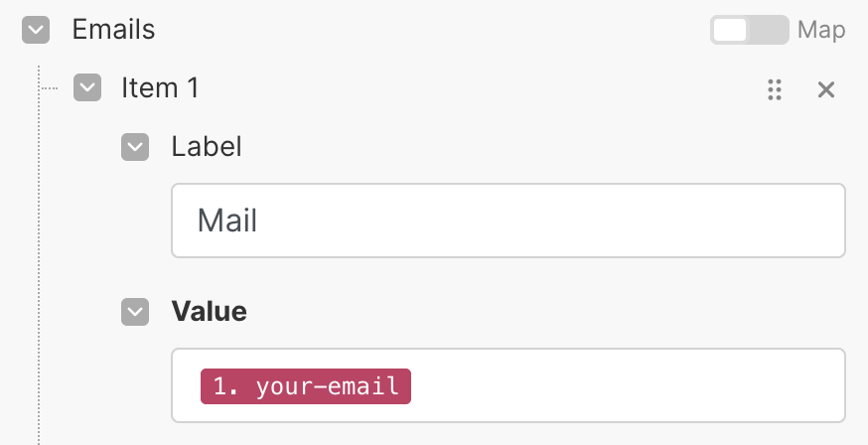This screenshot has height=445, width=868.
Task: Click the Value input field
Action: [x=626, y=385]
